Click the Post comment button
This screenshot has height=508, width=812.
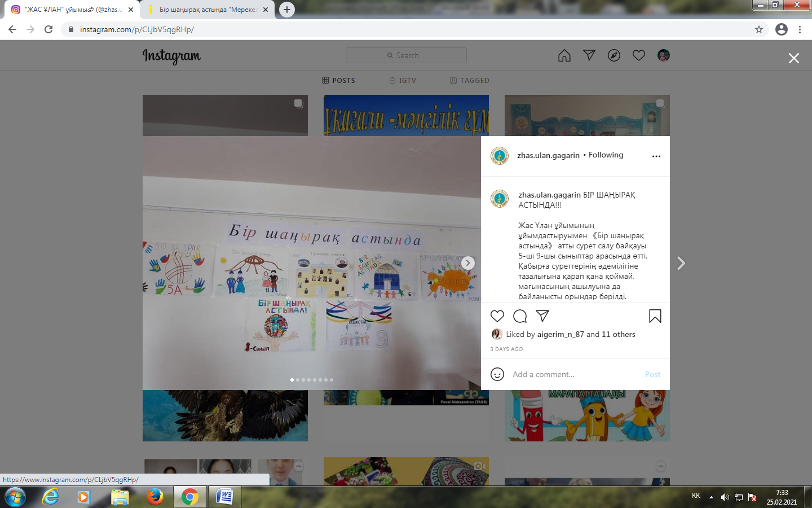coord(652,374)
